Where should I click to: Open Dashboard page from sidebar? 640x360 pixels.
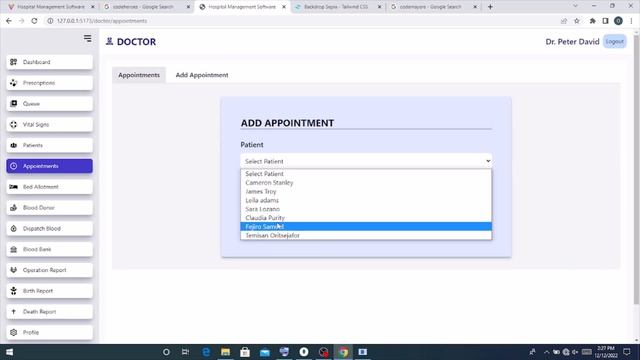(49, 62)
